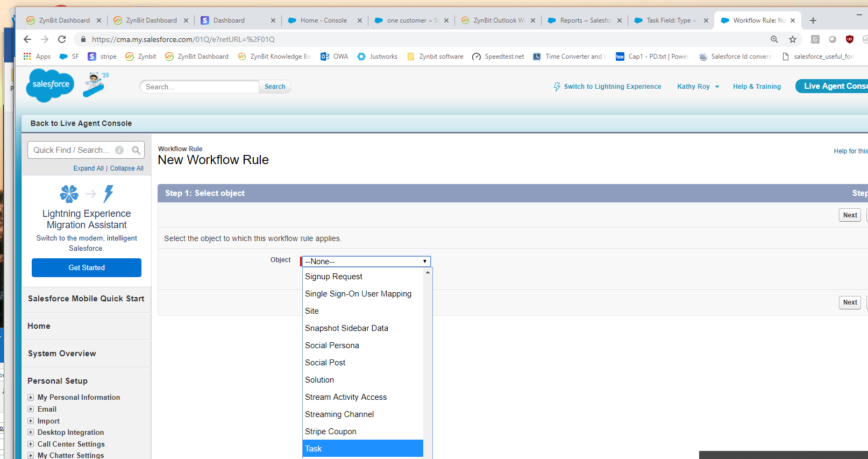Pick Streaming Channel in the dropdown
Image resolution: width=868 pixels, height=459 pixels.
tap(363, 414)
